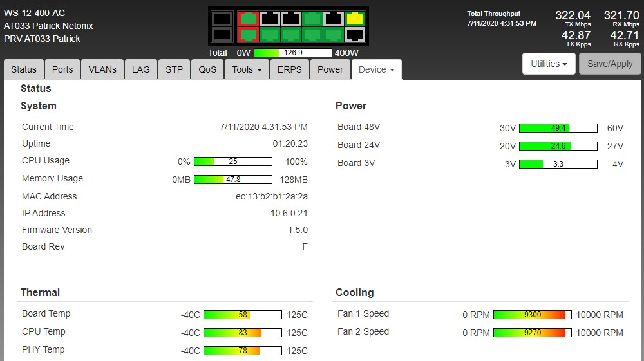Open the Utilities dropdown
The height and width of the screenshot is (361, 644).
549,64
